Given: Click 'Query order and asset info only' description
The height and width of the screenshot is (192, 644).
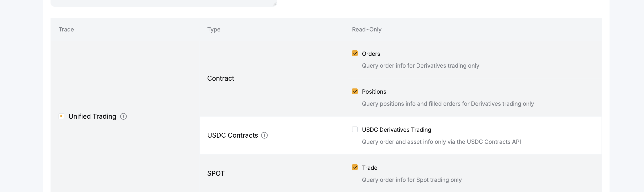Looking at the screenshot, I should pyautogui.click(x=441, y=142).
